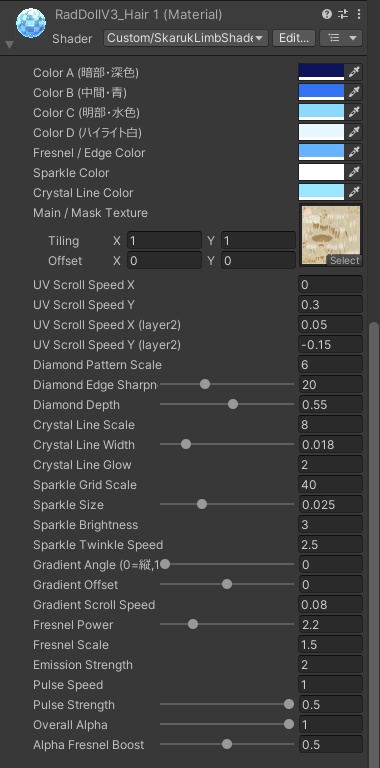Screen dimensions: 380x768
Task: Click the Gradient Scroll Speed value field
Action: (331, 604)
